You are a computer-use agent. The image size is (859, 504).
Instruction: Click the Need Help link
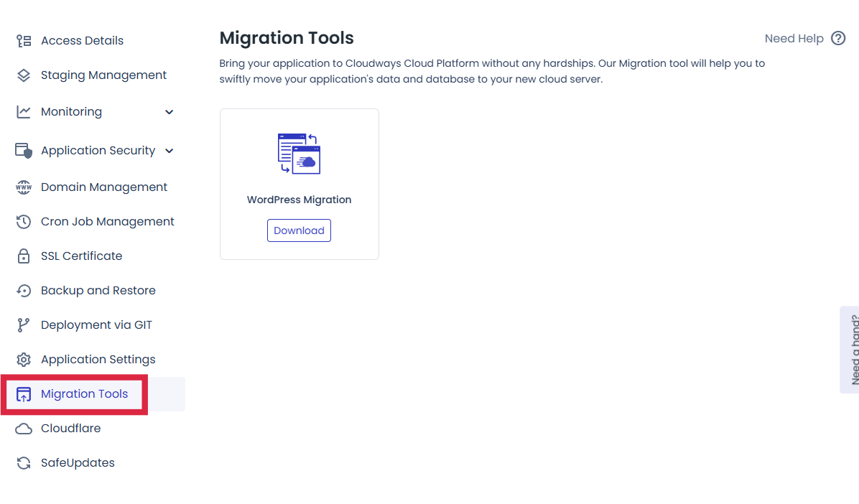(x=794, y=38)
